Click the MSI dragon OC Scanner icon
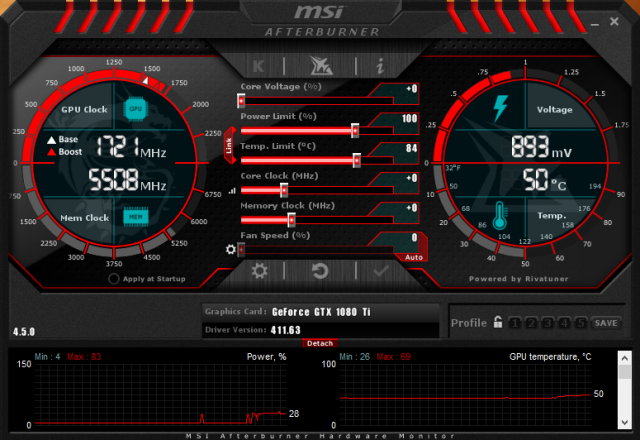640x440 pixels. pyautogui.click(x=321, y=66)
